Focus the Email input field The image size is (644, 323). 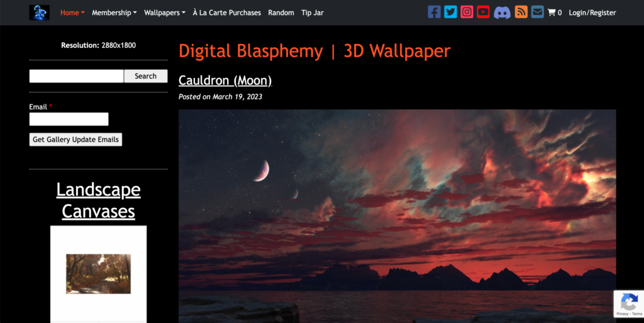69,119
